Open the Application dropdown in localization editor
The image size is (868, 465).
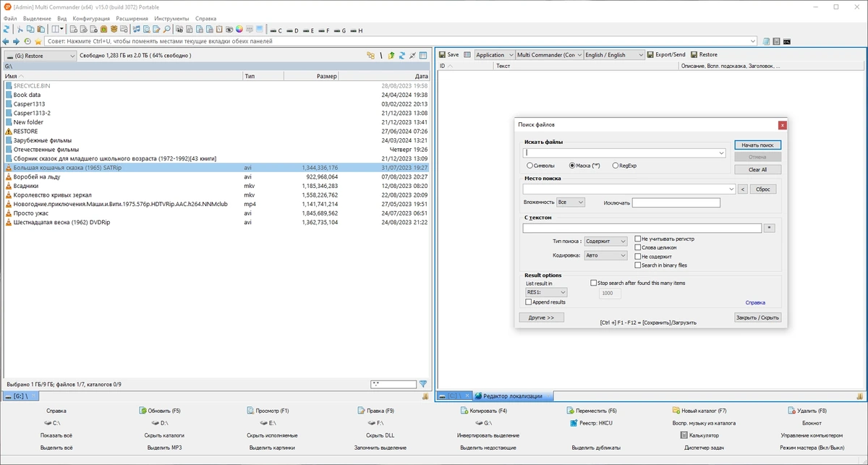[494, 54]
